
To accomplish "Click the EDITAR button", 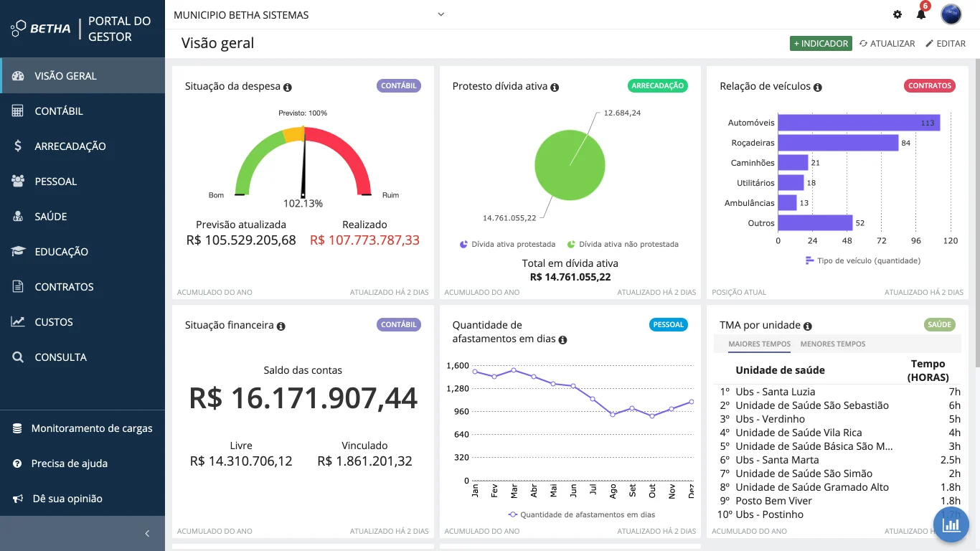I will [x=946, y=44].
